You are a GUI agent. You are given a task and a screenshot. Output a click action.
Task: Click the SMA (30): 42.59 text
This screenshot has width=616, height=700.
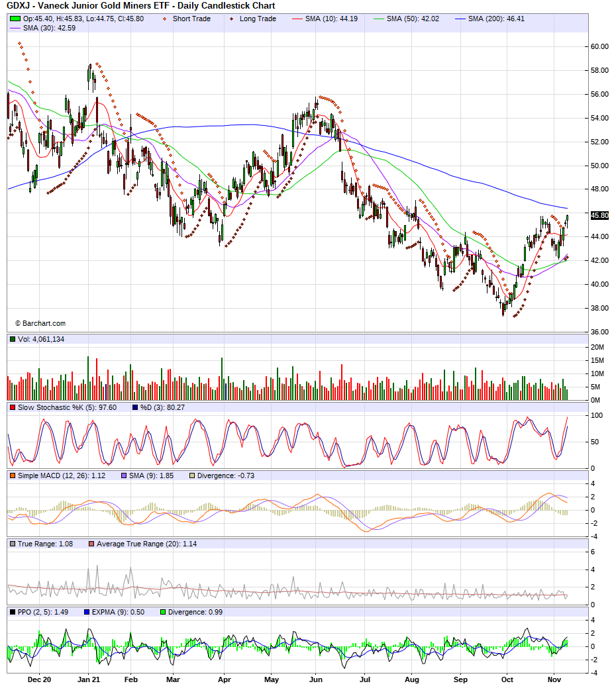pyautogui.click(x=49, y=28)
